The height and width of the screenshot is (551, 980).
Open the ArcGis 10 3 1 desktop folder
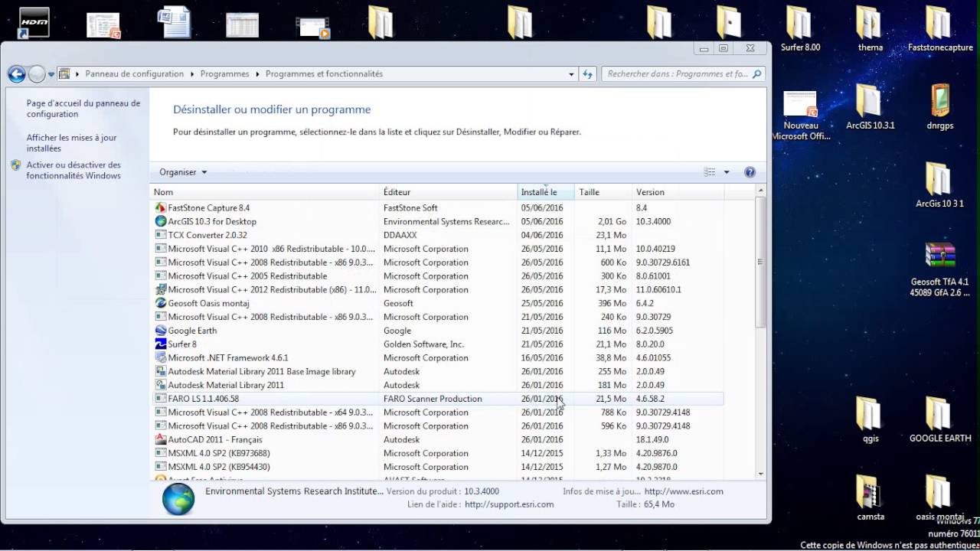click(x=939, y=184)
